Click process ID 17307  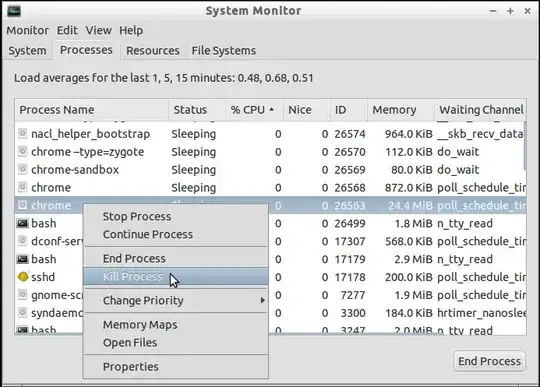[x=350, y=241]
